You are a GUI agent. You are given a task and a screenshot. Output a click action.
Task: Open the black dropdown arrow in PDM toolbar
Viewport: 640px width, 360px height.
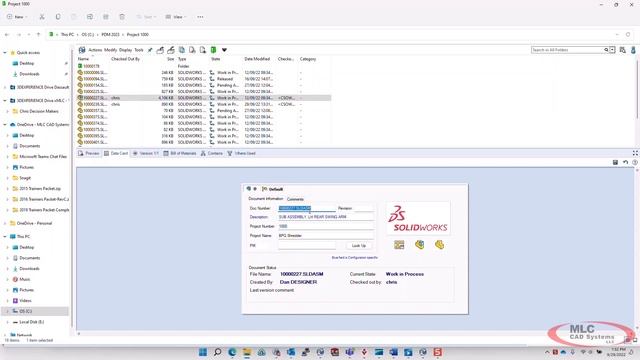[x=224, y=50]
